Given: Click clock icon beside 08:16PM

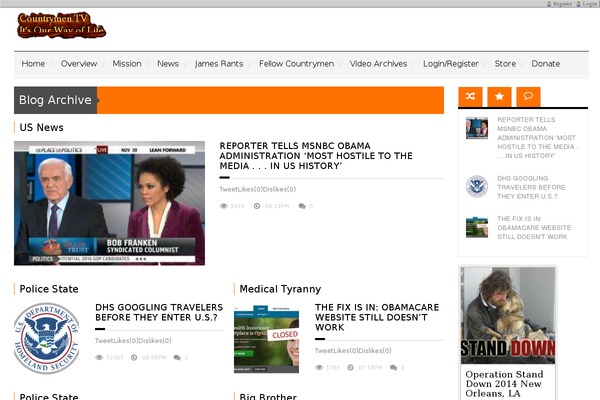Looking at the screenshot, I should 257,206.
